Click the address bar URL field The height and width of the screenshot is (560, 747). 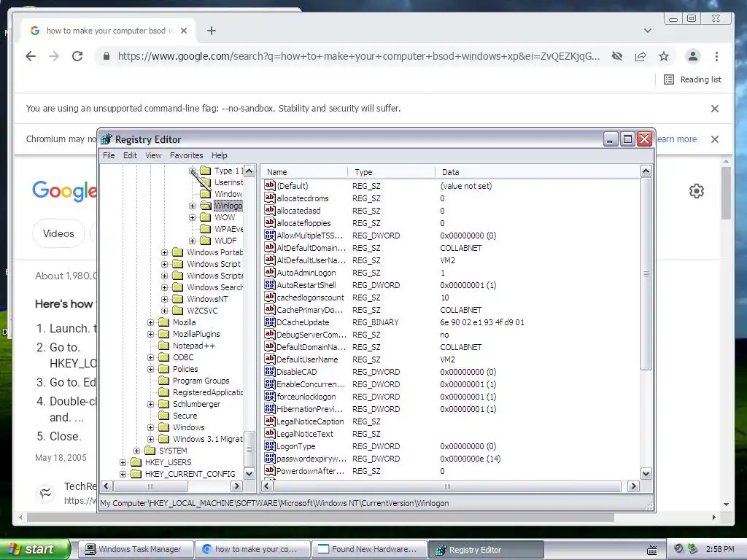[358, 56]
